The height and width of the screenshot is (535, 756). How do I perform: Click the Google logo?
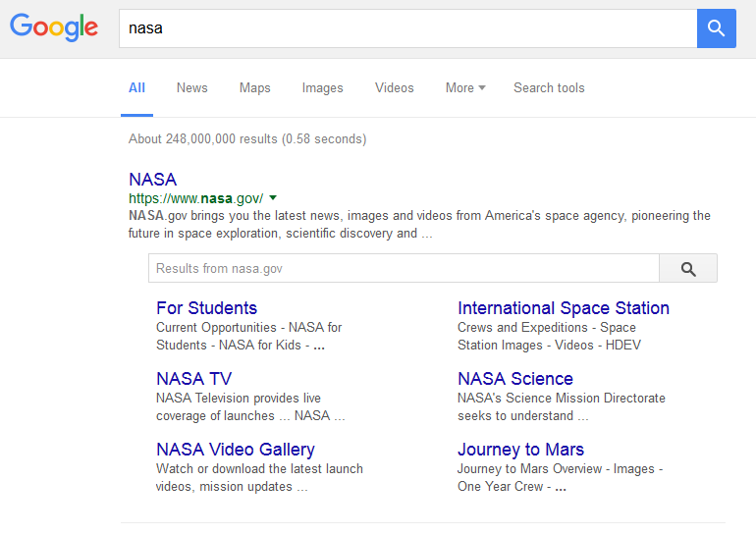[54, 27]
